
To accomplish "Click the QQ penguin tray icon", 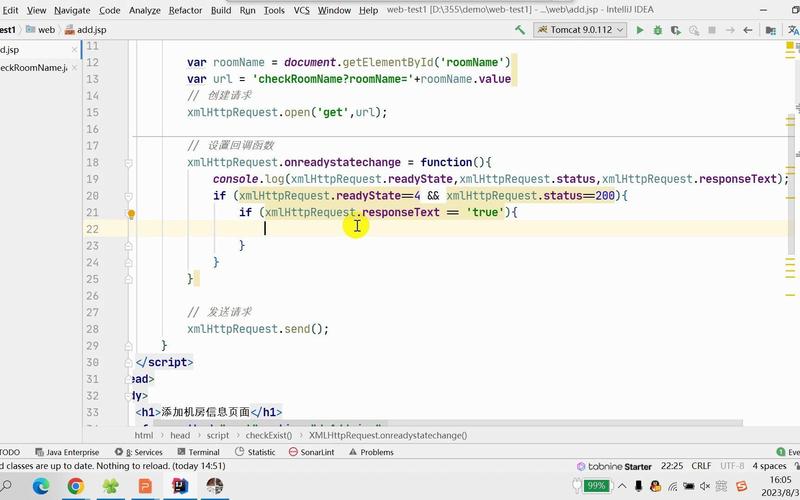I will tap(656, 486).
